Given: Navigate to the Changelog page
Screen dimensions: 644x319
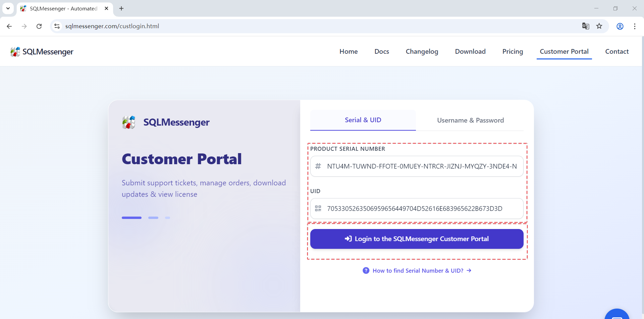Looking at the screenshot, I should pyautogui.click(x=422, y=51).
